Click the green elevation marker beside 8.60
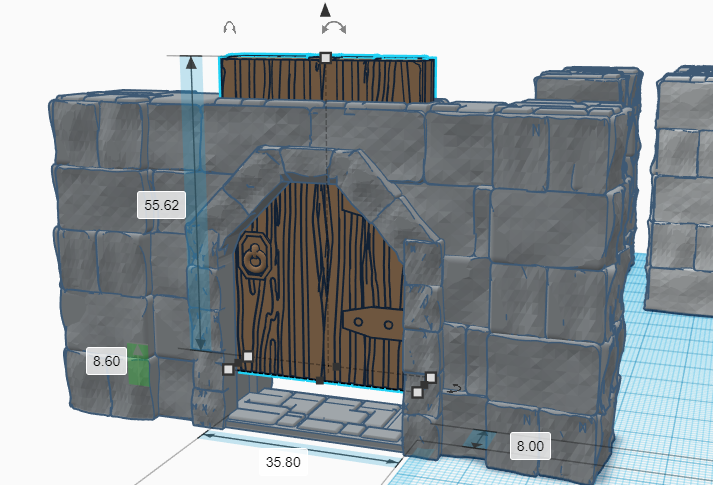The width and height of the screenshot is (713, 485). pyautogui.click(x=138, y=364)
